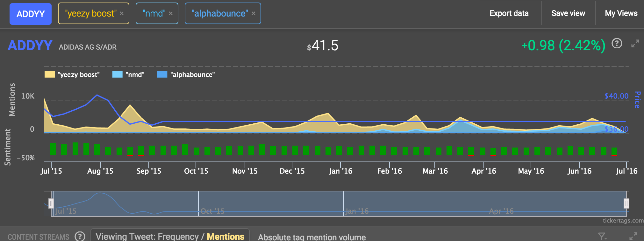Click the 10K mentions axis label
Viewport: 644px width, 241px height.
(28, 96)
